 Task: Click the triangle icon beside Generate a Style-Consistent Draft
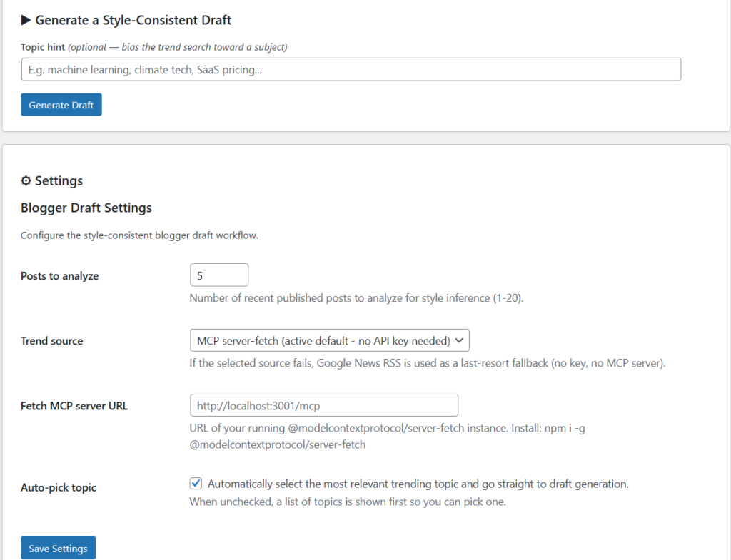(26, 20)
